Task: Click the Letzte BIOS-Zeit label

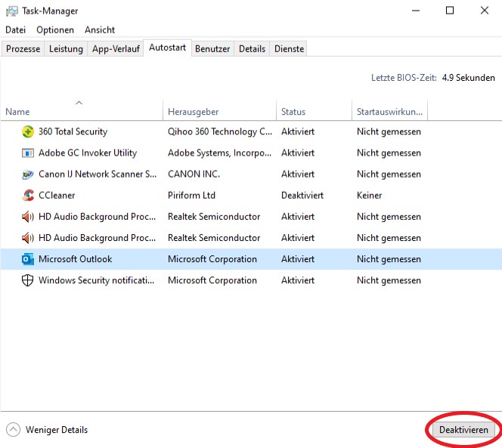Action: click(x=404, y=78)
